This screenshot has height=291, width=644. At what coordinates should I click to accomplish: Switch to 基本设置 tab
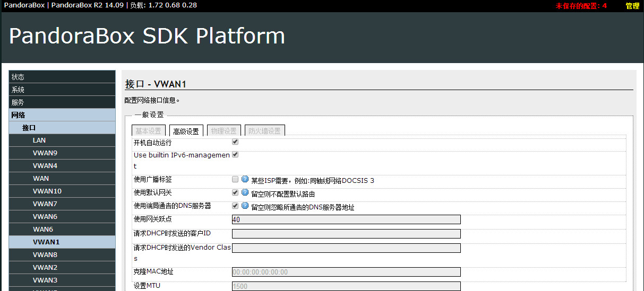click(x=149, y=131)
